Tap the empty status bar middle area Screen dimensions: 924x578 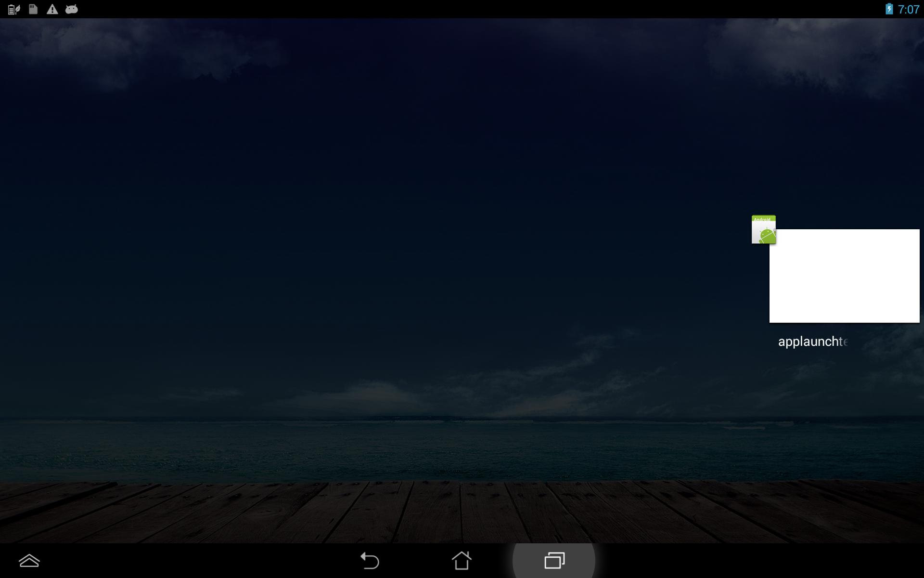pyautogui.click(x=462, y=9)
